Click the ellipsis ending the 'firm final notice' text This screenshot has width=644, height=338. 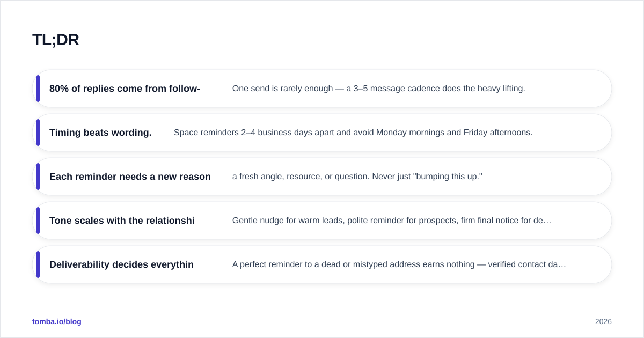pyautogui.click(x=548, y=221)
